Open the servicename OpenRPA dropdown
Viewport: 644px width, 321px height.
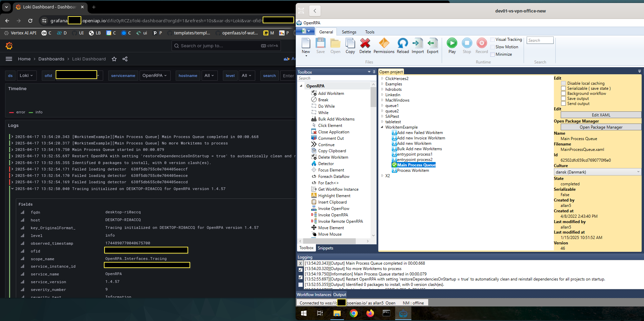(155, 76)
